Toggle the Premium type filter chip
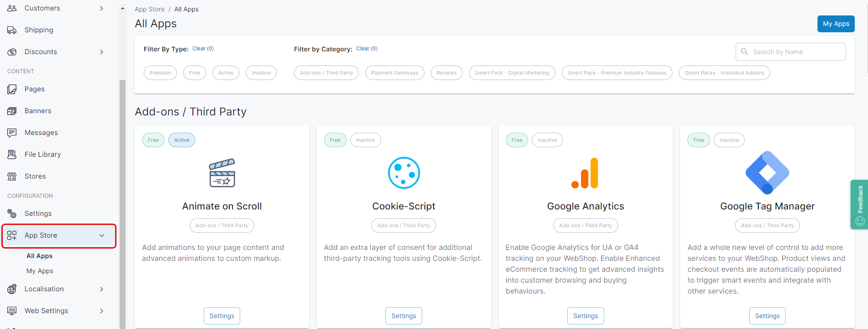868x329 pixels. (160, 73)
